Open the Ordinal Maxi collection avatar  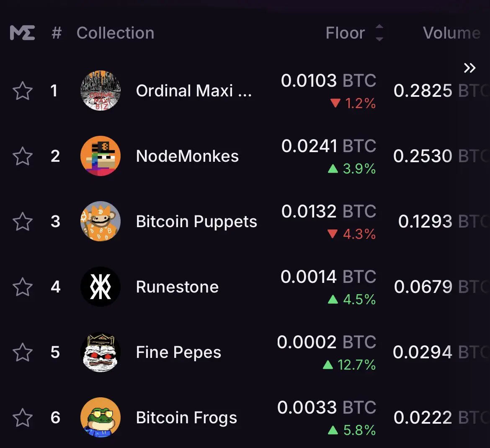(101, 91)
